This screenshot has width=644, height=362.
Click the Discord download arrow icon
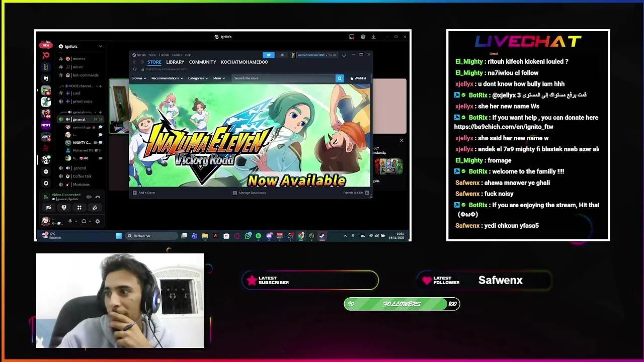point(374,37)
